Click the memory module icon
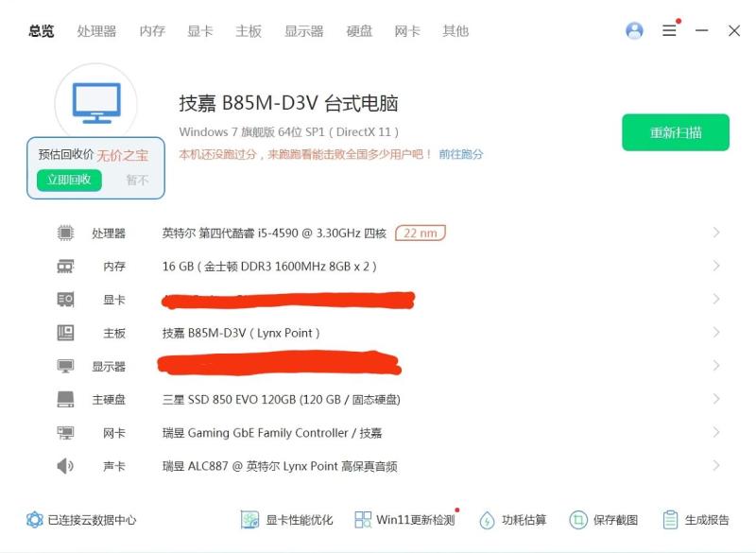Viewport: 756px width, 553px height. [65, 267]
